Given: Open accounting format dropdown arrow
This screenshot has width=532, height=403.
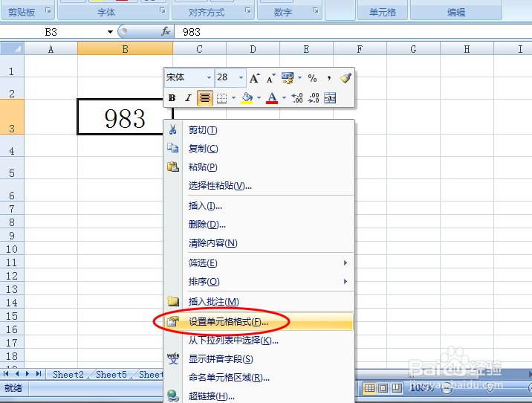Looking at the screenshot, I should pos(299,78).
